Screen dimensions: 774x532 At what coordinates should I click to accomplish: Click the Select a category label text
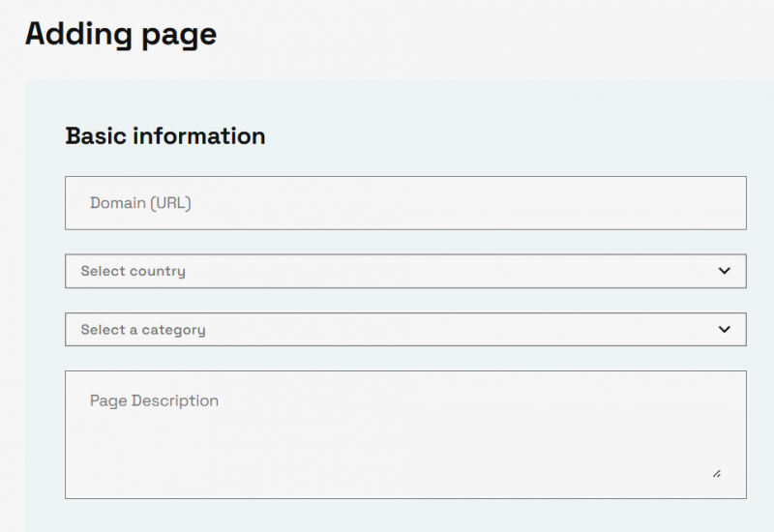point(143,330)
